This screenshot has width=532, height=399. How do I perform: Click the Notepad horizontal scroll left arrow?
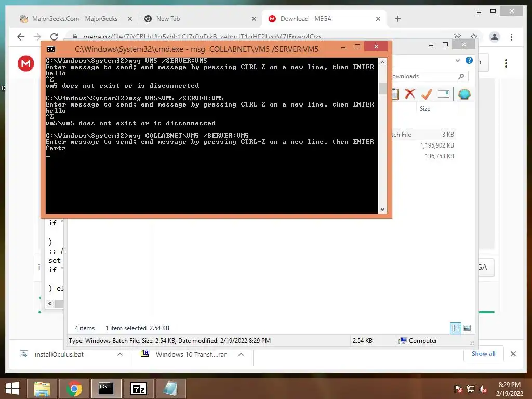pyautogui.click(x=50, y=303)
